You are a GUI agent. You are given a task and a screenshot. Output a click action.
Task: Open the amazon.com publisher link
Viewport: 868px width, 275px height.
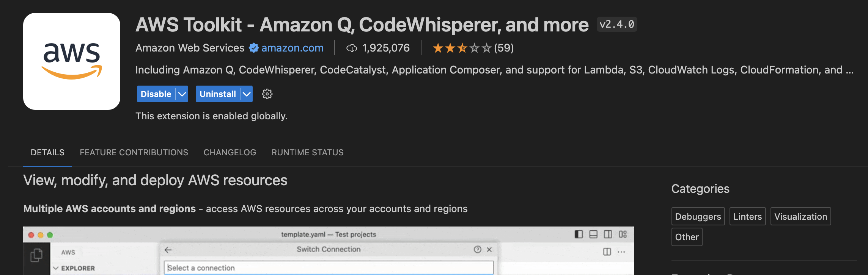click(x=292, y=48)
